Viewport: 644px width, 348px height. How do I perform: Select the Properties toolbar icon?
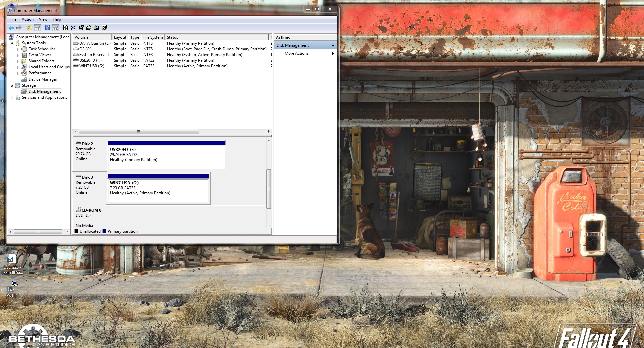click(81, 28)
